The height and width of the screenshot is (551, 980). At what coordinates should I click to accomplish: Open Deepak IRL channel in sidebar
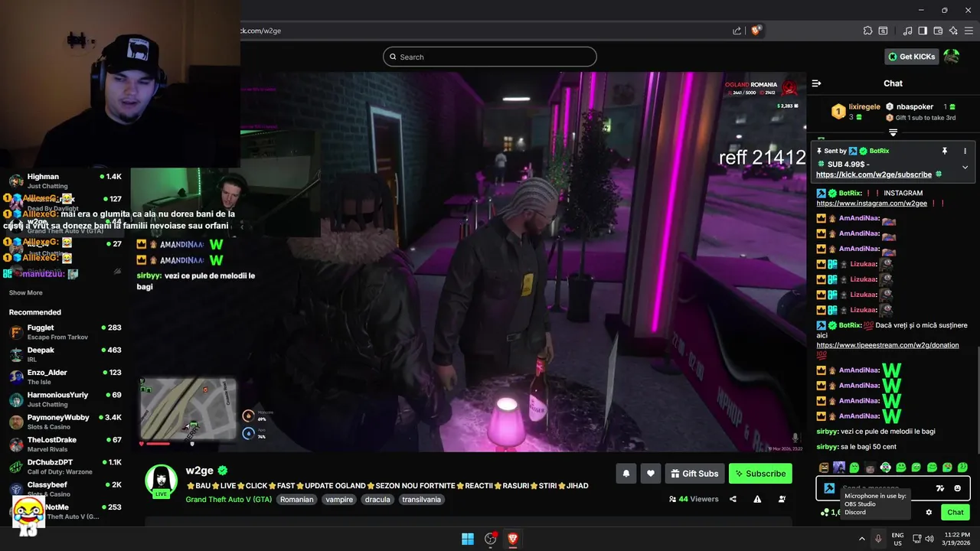pos(65,354)
